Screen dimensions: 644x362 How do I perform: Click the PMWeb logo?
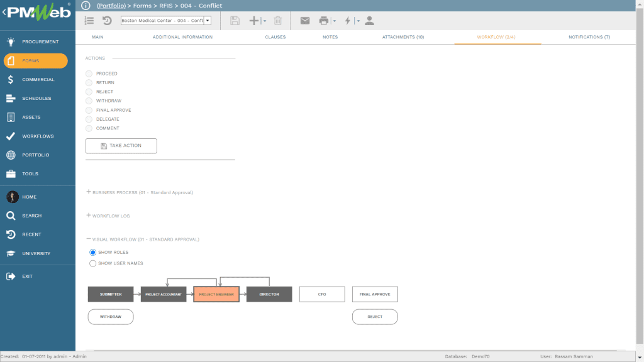pyautogui.click(x=39, y=13)
